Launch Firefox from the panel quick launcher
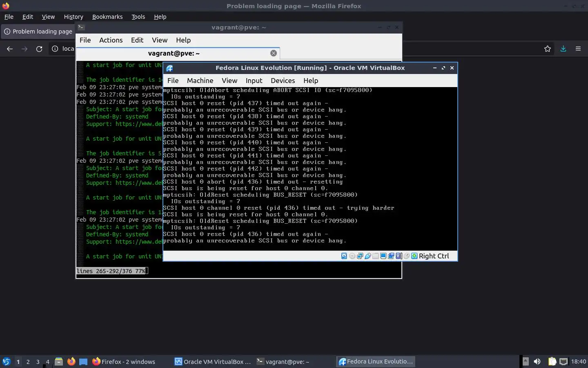This screenshot has width=588, height=368. click(71, 361)
